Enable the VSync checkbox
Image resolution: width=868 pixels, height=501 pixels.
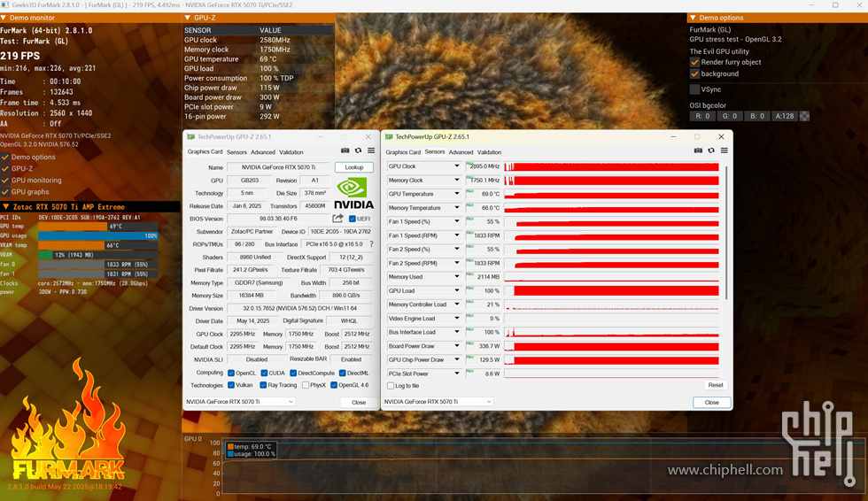tap(694, 89)
